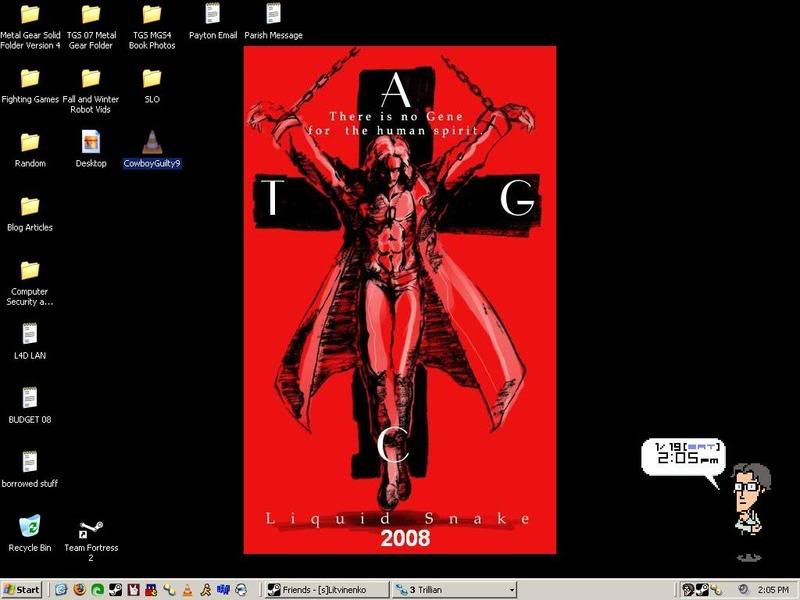This screenshot has height=600, width=800.
Task: Switch to Friends - [s]Litvinenko taskbar window
Action: coord(327,590)
